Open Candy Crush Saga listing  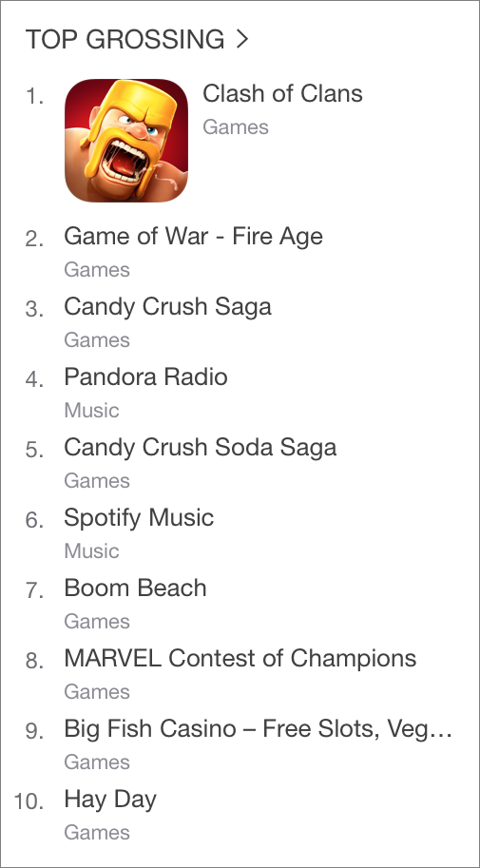(167, 307)
